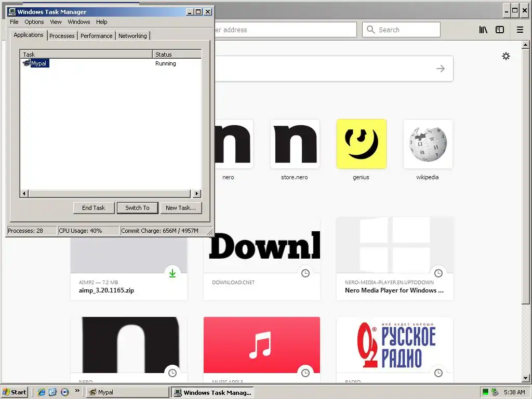Open the Start menu

point(14,392)
